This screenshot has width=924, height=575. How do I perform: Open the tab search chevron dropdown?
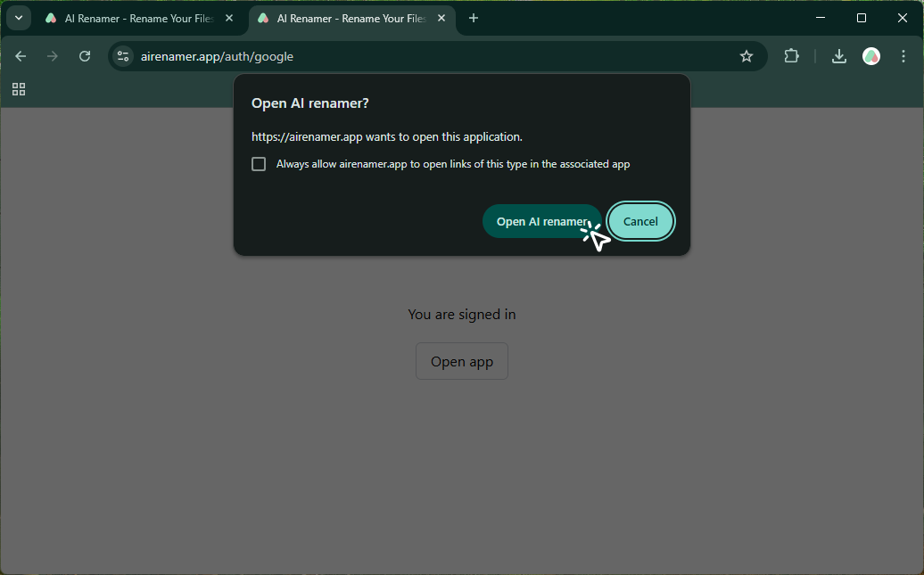click(x=18, y=17)
